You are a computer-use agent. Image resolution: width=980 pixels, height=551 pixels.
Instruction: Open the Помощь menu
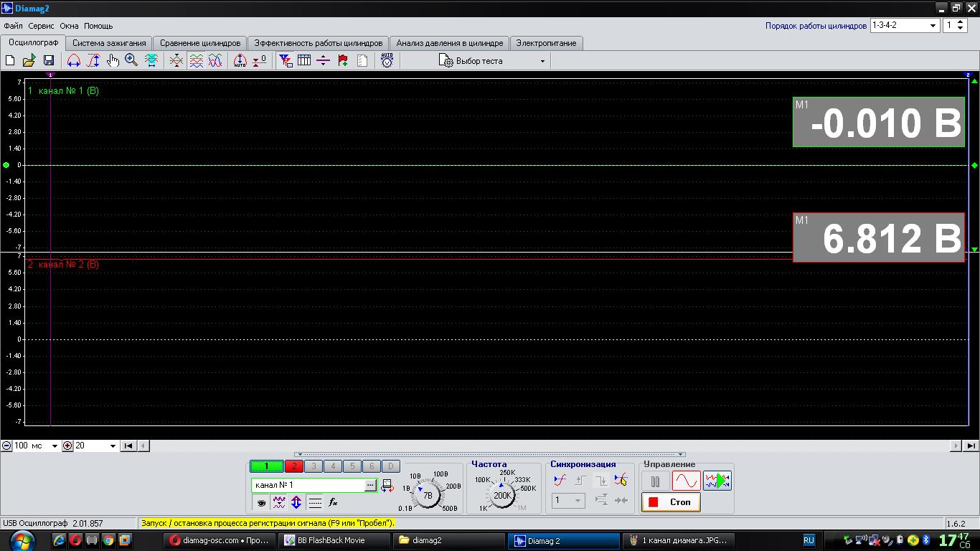[x=98, y=26]
